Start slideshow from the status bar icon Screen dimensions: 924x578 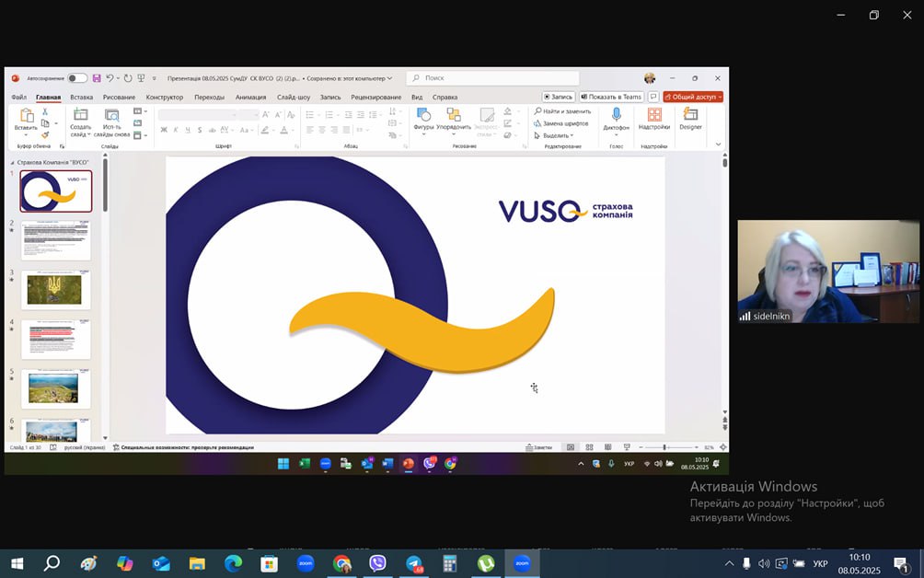(x=627, y=447)
